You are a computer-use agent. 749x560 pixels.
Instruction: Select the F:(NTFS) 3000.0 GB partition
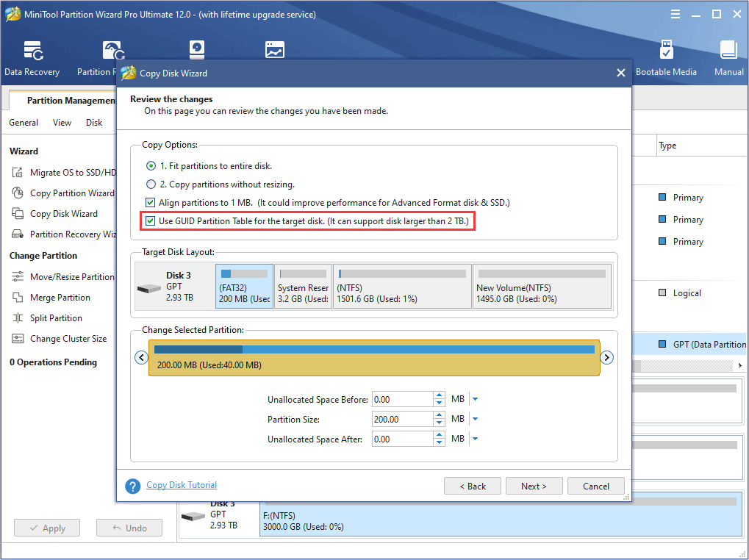click(x=501, y=514)
